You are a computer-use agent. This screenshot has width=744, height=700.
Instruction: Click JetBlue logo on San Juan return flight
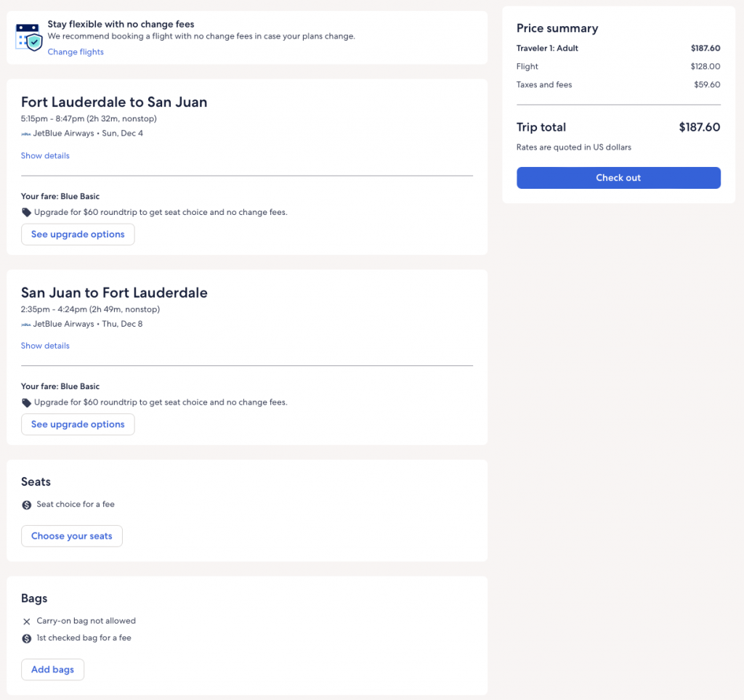26,324
